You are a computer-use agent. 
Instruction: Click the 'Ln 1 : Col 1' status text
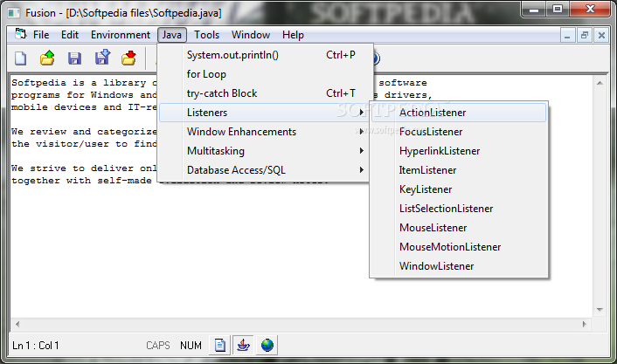(x=36, y=346)
